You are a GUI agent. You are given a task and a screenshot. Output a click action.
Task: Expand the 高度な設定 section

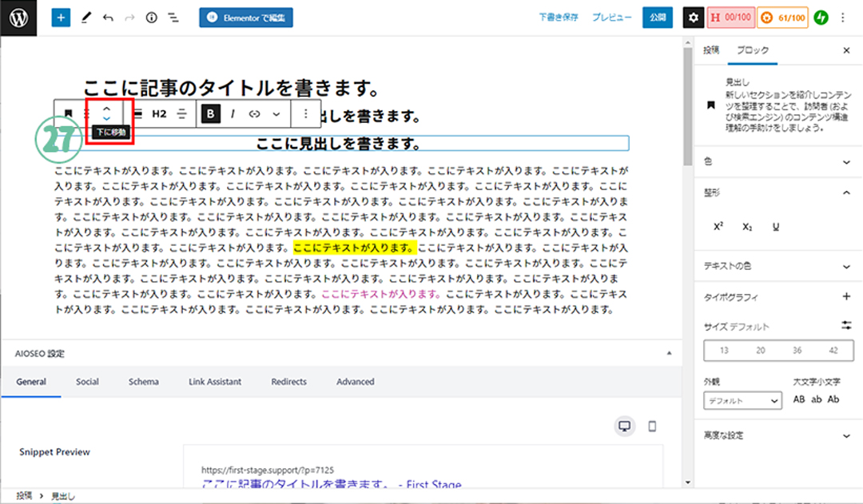tap(846, 435)
